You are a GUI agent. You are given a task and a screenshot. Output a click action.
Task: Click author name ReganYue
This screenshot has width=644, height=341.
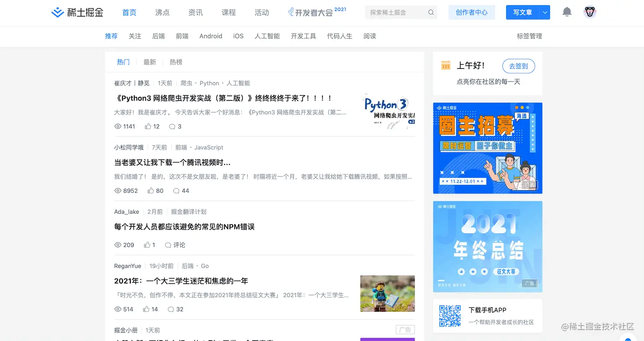pos(128,266)
